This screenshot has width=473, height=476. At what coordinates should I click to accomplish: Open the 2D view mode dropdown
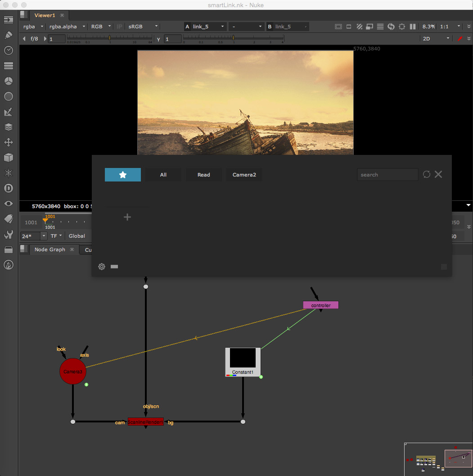436,39
